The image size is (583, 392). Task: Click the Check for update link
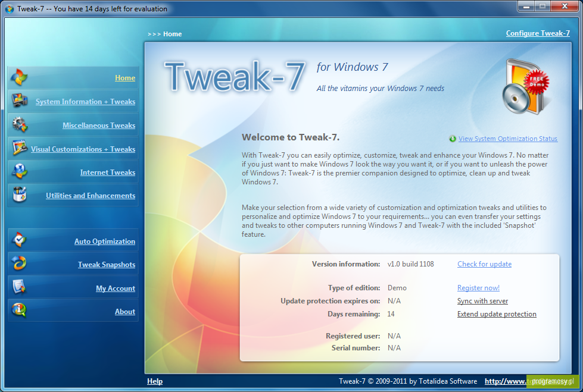(485, 264)
